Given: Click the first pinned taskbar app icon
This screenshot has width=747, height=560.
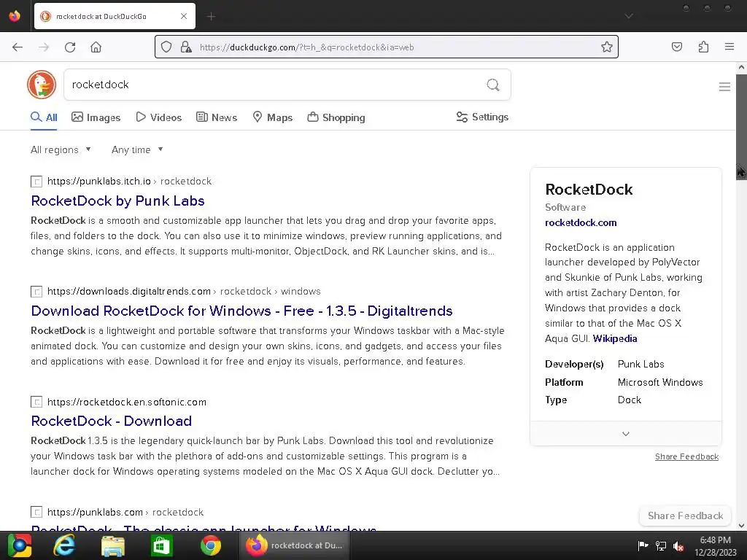Looking at the screenshot, I should 19,545.
